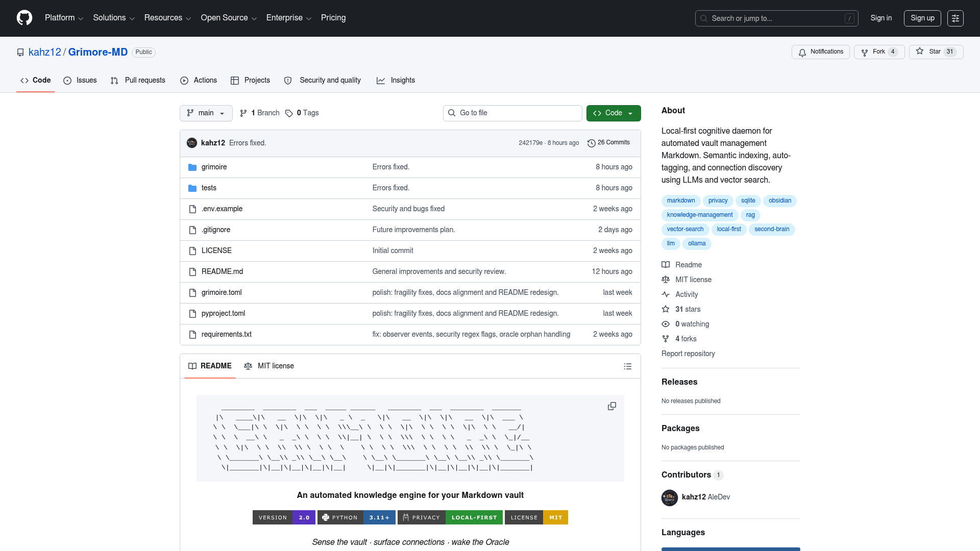980x551 pixels.
Task: Click the vector-search topic tag
Action: pos(685,230)
